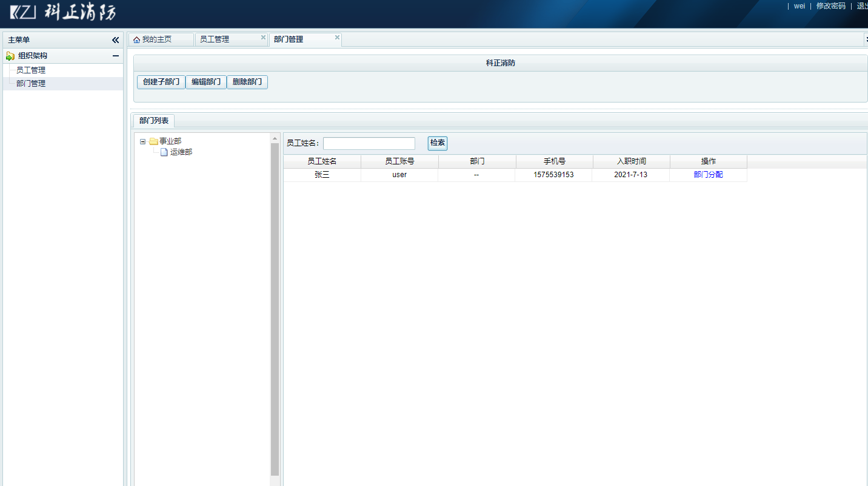Collapse the 主菜单 sidebar panel
The width and height of the screenshot is (868, 486).
pyautogui.click(x=115, y=40)
